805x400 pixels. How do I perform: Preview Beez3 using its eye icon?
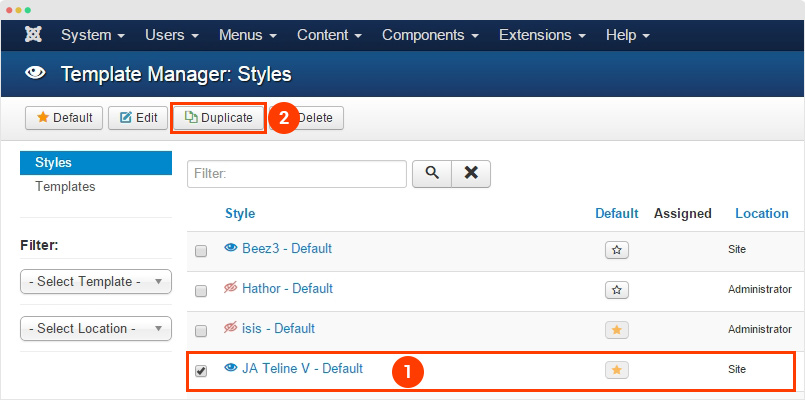(x=231, y=248)
